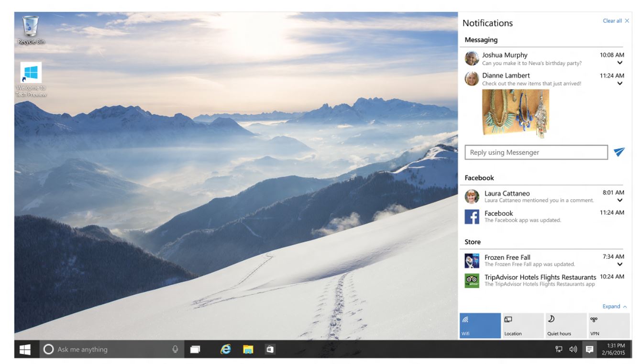This screenshot has height=364, width=640.
Task: Click the volume icon in system tray
Action: click(572, 350)
